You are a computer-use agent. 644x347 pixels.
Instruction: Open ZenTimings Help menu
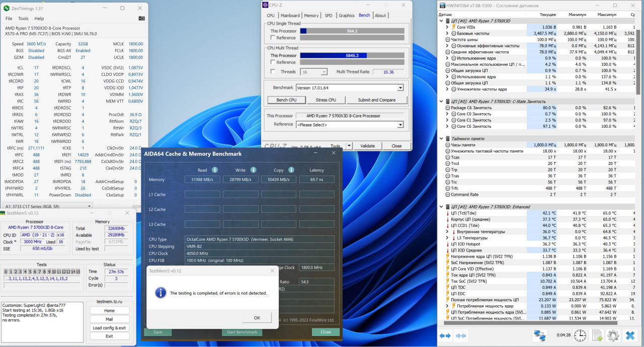click(39, 19)
